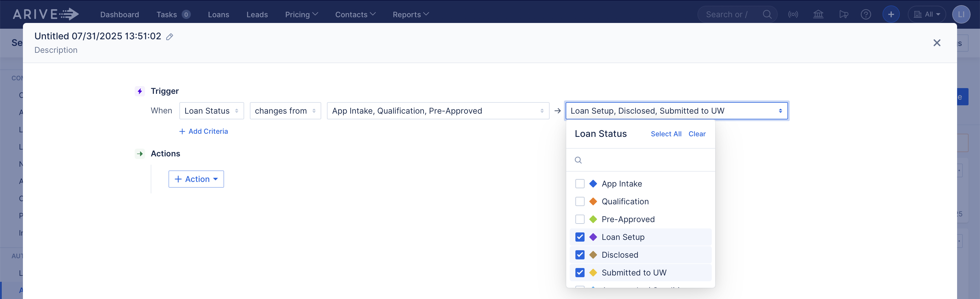Open the search magnifier icon in header
Viewport: 980px width, 299px height.
click(x=767, y=14)
